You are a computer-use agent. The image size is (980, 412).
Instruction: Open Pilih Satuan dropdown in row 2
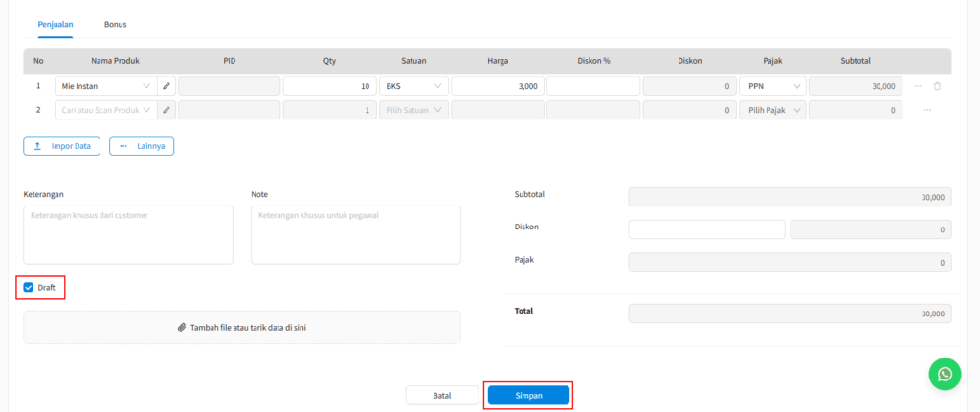click(x=413, y=110)
